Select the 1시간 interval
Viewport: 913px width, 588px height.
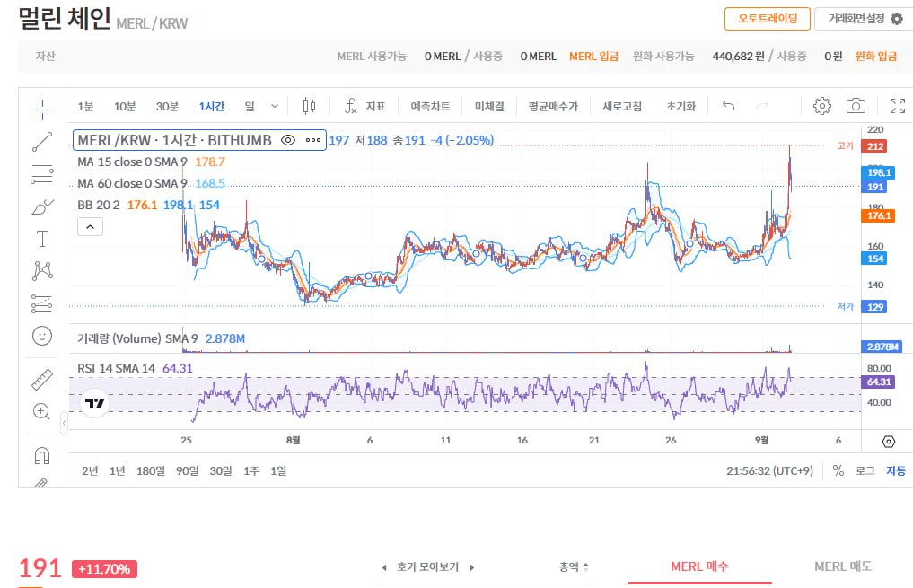point(211,106)
